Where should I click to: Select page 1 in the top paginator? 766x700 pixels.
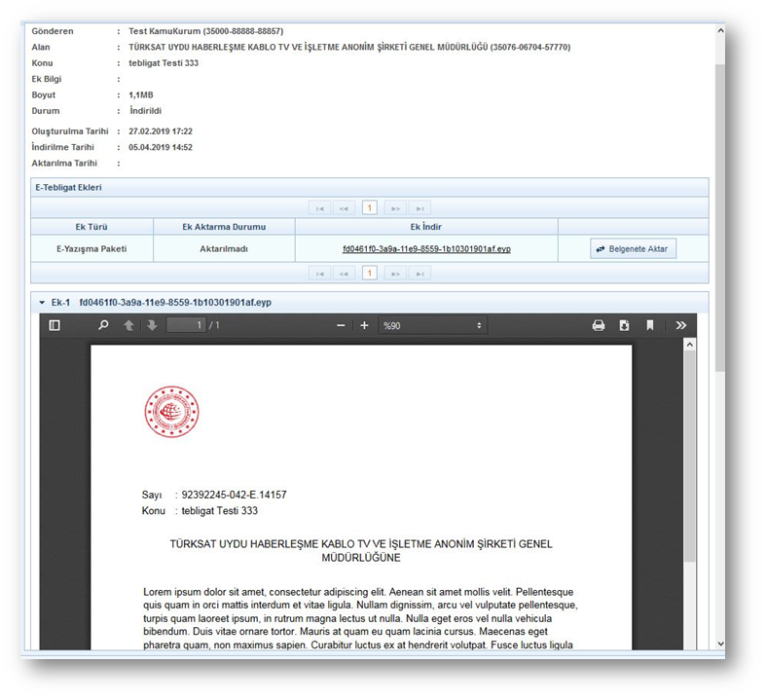tap(370, 207)
